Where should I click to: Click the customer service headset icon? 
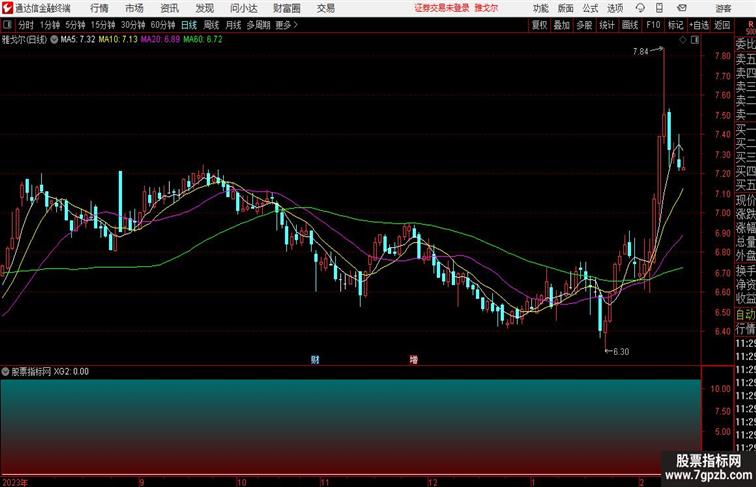tap(640, 8)
